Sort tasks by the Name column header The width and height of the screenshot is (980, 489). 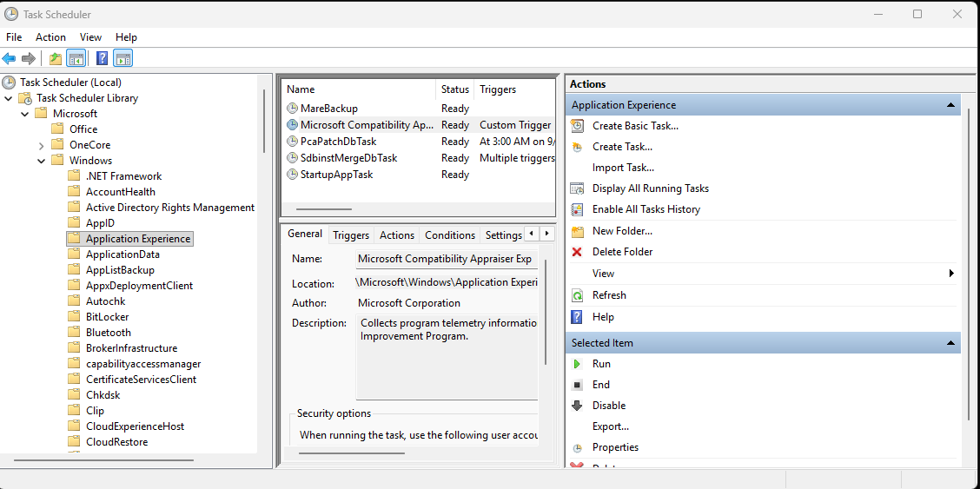[x=358, y=89]
